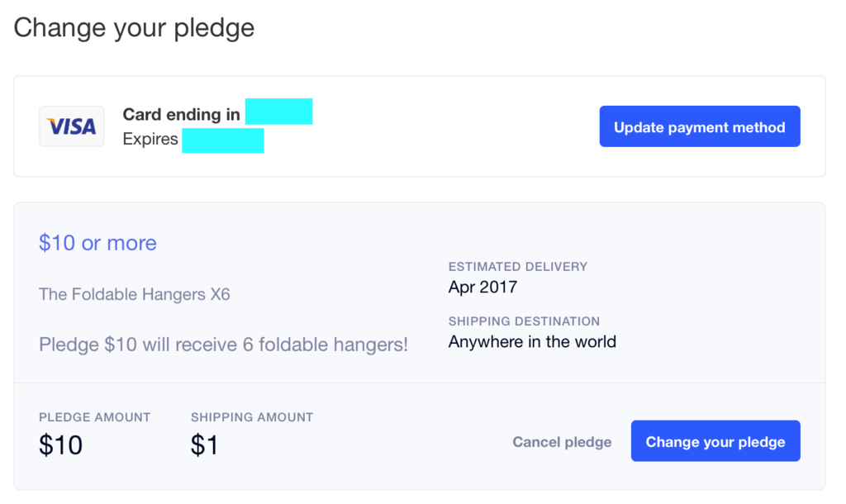Click the 6 foldable hangers reward description

pyautogui.click(x=223, y=344)
